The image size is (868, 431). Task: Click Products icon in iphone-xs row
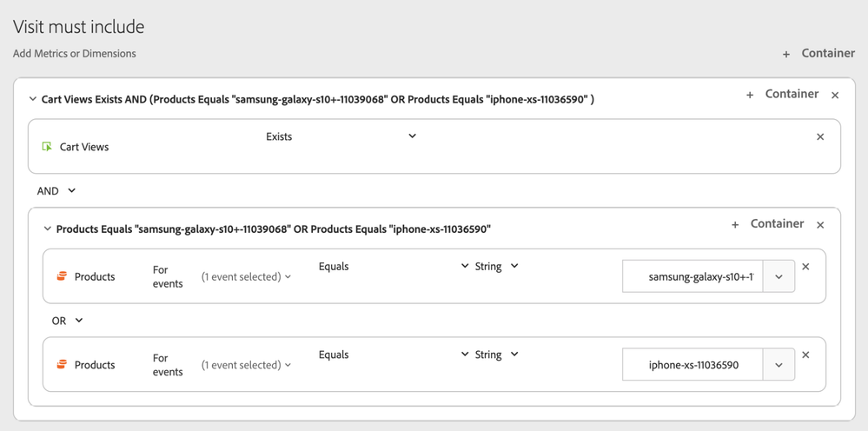(62, 365)
